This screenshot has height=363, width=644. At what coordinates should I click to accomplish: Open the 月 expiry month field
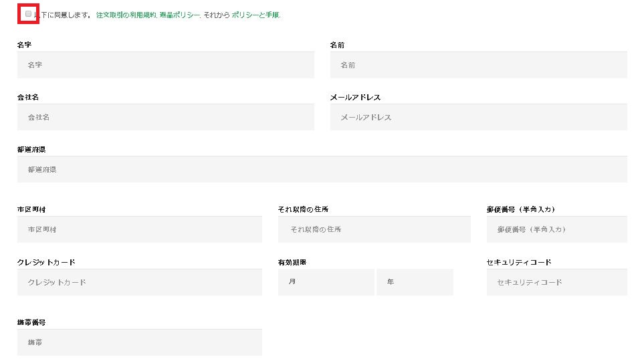326,283
